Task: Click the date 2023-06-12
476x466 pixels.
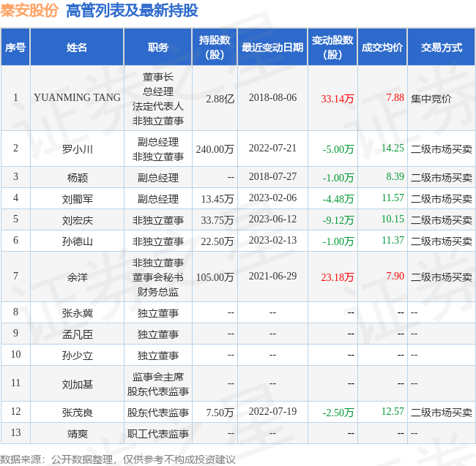Action: (272, 219)
